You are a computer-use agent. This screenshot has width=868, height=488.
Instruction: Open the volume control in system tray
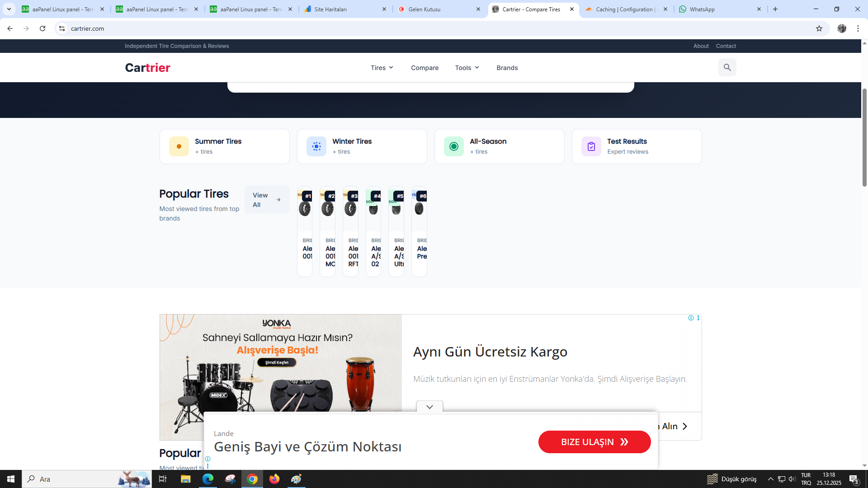[x=792, y=479]
